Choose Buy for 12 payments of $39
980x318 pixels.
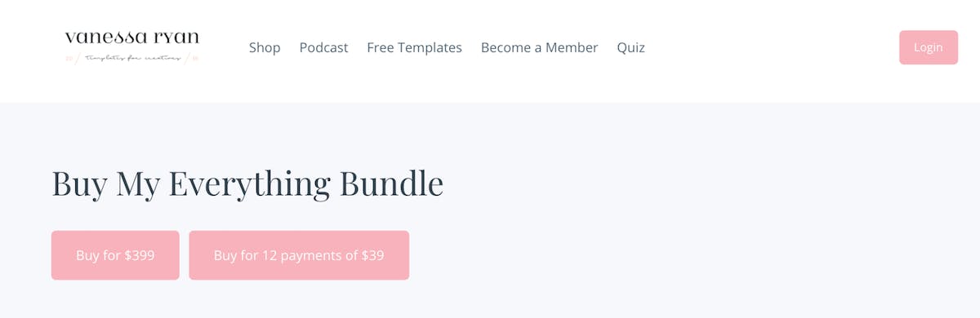(x=299, y=255)
